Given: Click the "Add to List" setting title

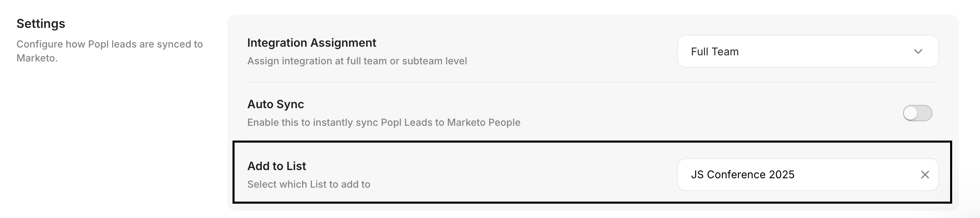Looking at the screenshot, I should [277, 166].
